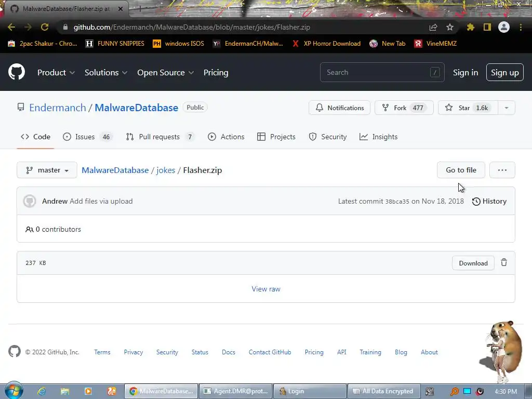Viewport: 532px width, 399px height.
Task: Open the windows ISOS bookmark
Action: (x=179, y=44)
